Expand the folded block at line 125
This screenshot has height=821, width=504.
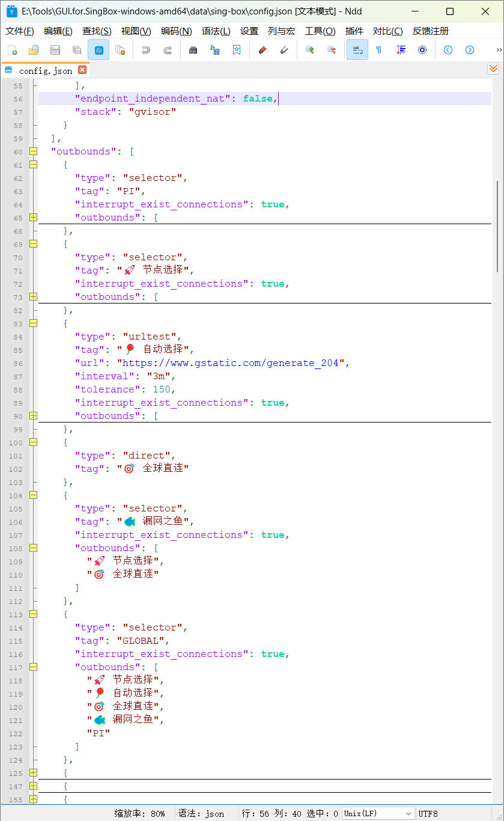[x=33, y=773]
